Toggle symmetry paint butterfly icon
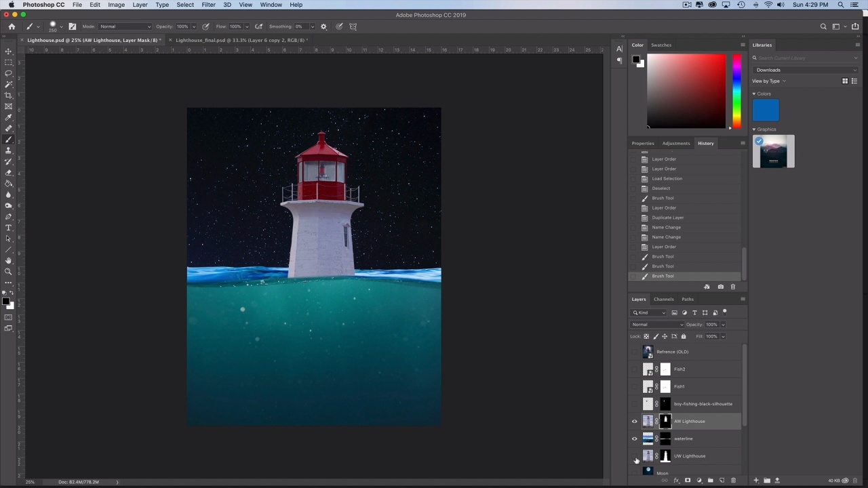868x488 pixels. [353, 26]
